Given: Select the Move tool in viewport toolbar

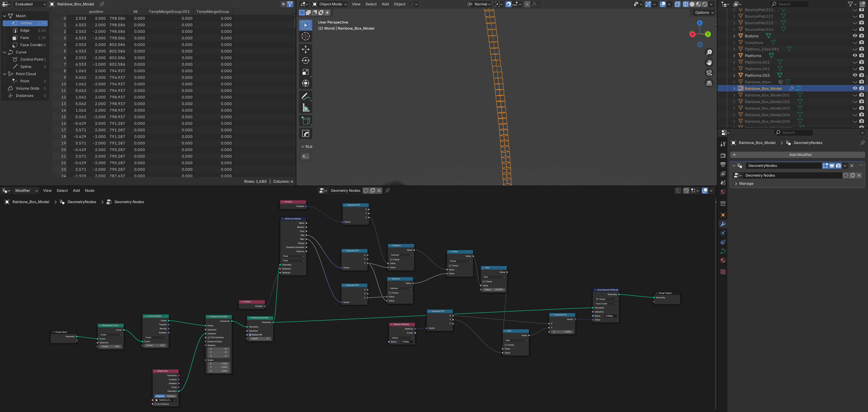Looking at the screenshot, I should pyautogui.click(x=305, y=49).
